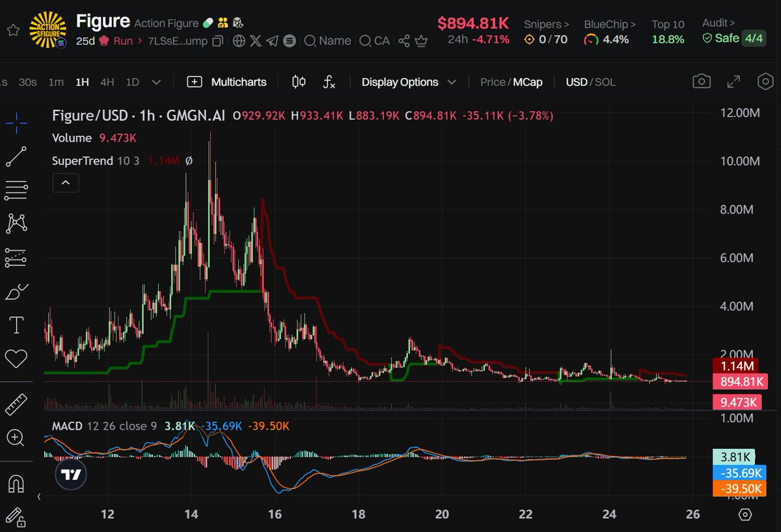Select the 4H timeframe
This screenshot has height=532, width=781.
coord(107,82)
